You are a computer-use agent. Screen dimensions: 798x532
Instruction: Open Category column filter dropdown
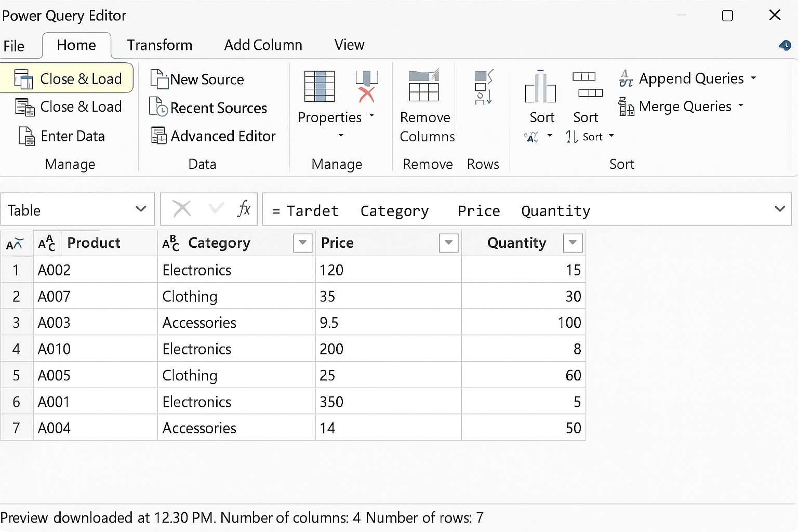coord(302,243)
